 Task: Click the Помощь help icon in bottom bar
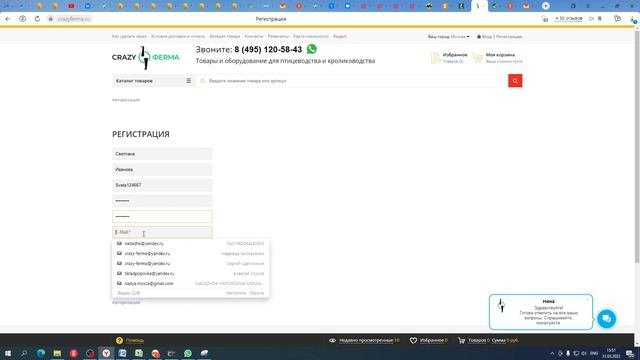coord(119,340)
